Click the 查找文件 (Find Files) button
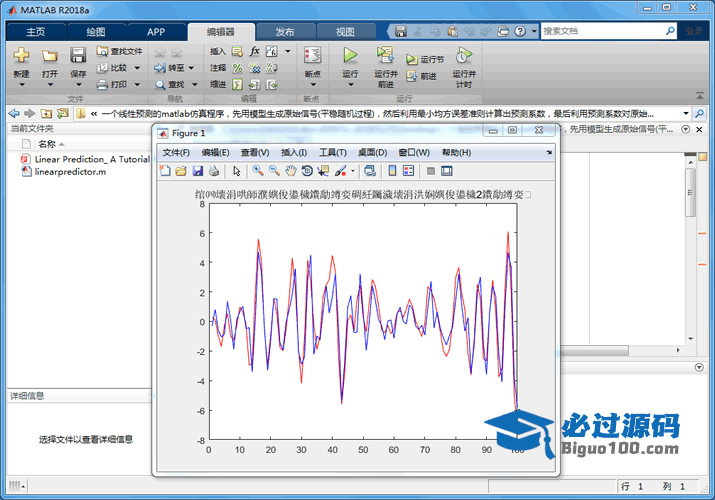 pyautogui.click(x=120, y=51)
